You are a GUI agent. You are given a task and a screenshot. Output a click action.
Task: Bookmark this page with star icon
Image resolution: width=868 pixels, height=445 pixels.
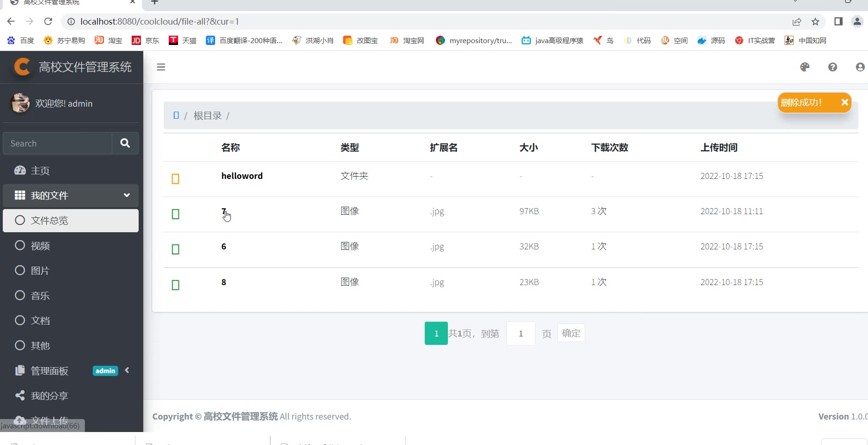point(815,22)
